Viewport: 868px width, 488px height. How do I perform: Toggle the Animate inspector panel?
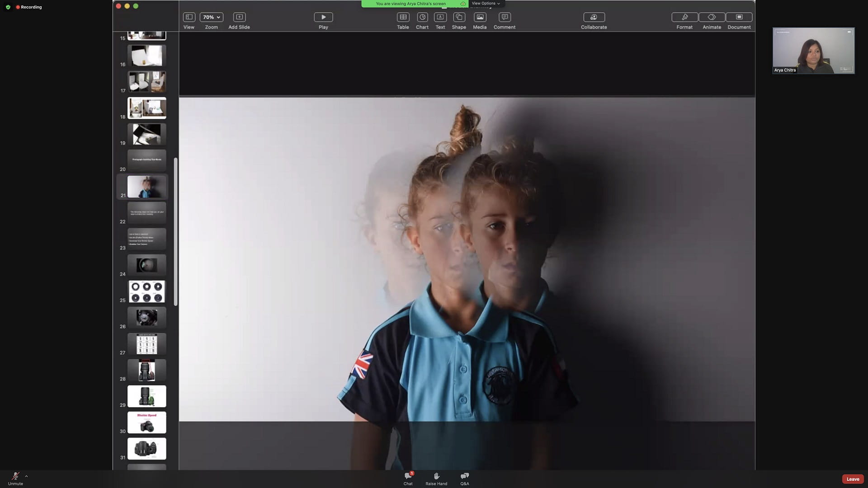(712, 17)
